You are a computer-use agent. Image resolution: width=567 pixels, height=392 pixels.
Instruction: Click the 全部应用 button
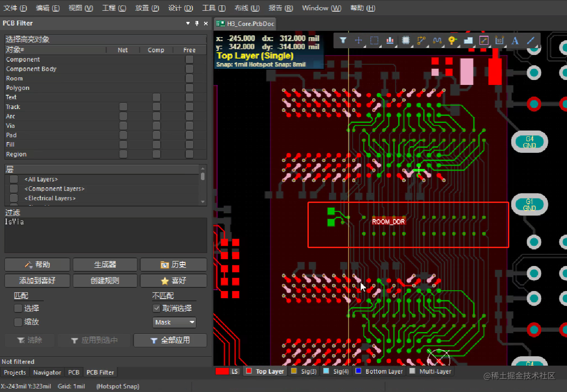[x=171, y=340]
